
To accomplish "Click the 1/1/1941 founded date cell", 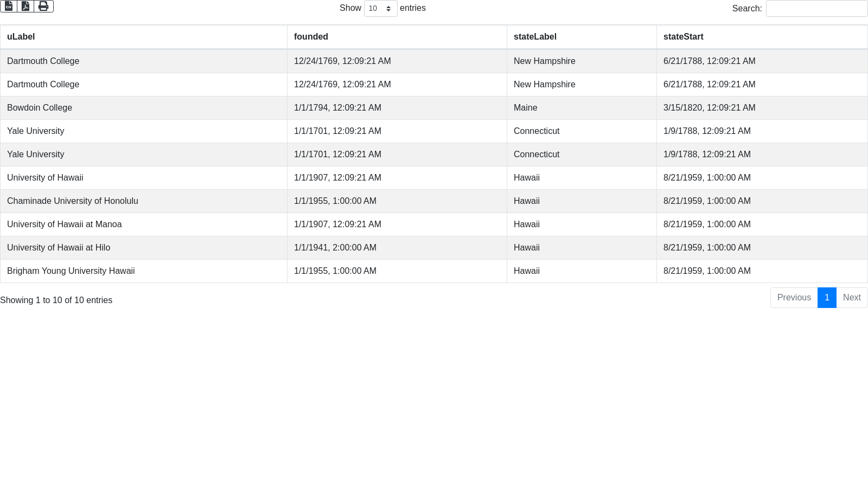I will coord(335,248).
